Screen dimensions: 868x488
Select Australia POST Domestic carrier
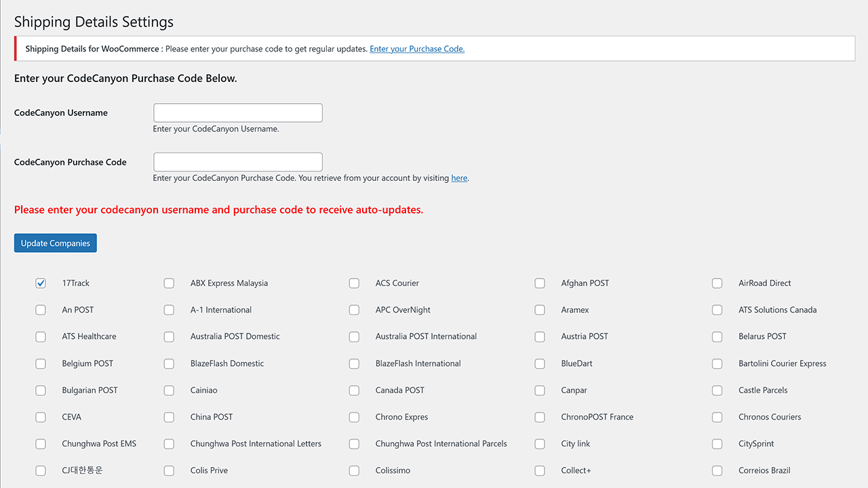(169, 337)
